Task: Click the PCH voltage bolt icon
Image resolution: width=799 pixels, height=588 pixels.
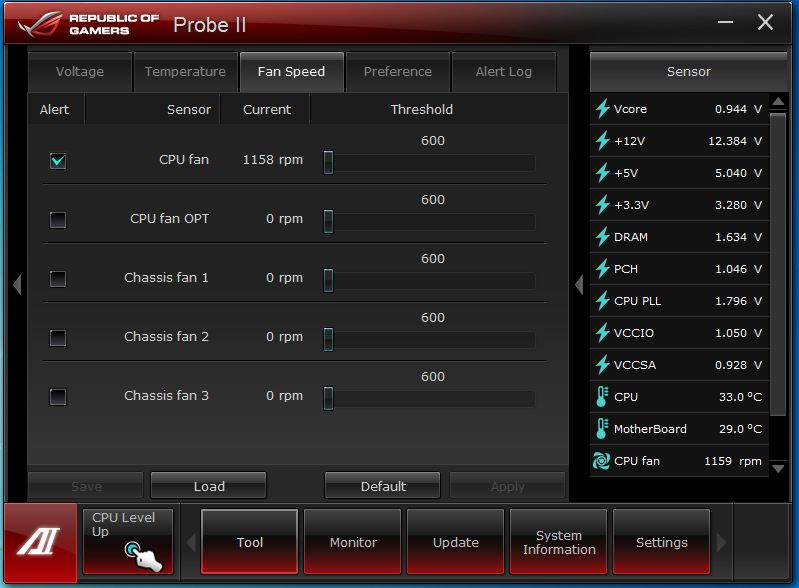Action: [603, 269]
